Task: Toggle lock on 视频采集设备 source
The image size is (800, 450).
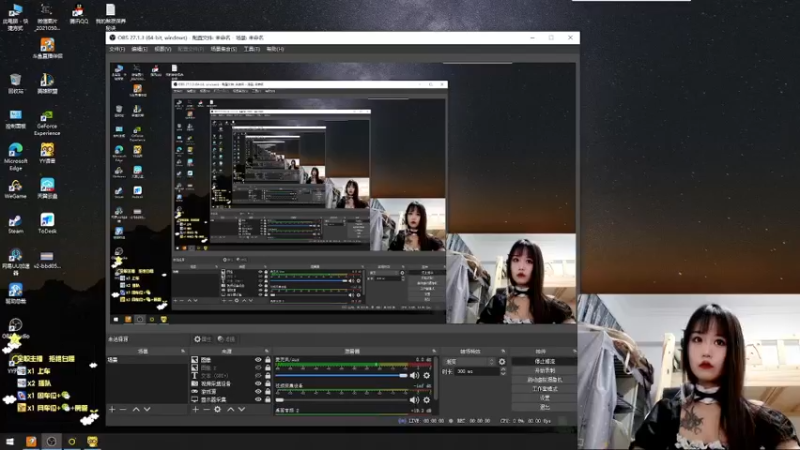Action: 267,383
